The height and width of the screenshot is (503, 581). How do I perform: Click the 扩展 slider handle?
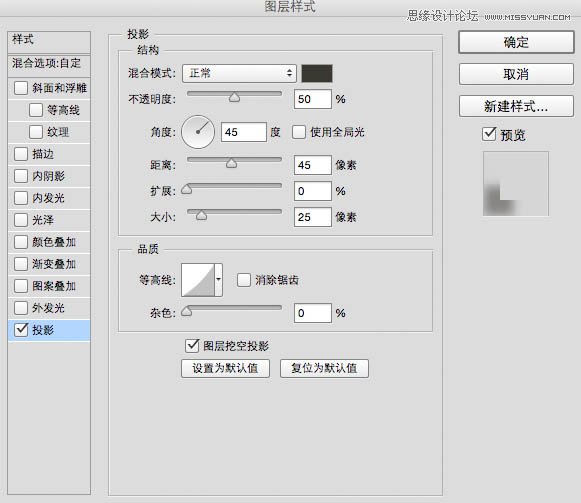[x=186, y=189]
